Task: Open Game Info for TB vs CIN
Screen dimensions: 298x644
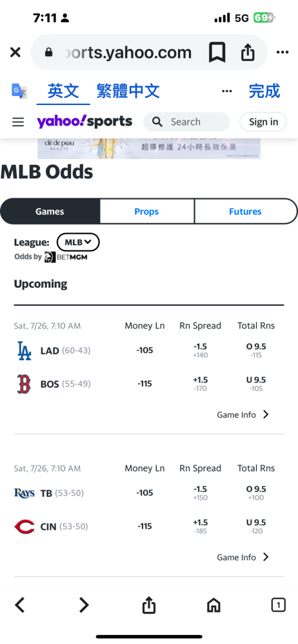Action: [x=243, y=557]
